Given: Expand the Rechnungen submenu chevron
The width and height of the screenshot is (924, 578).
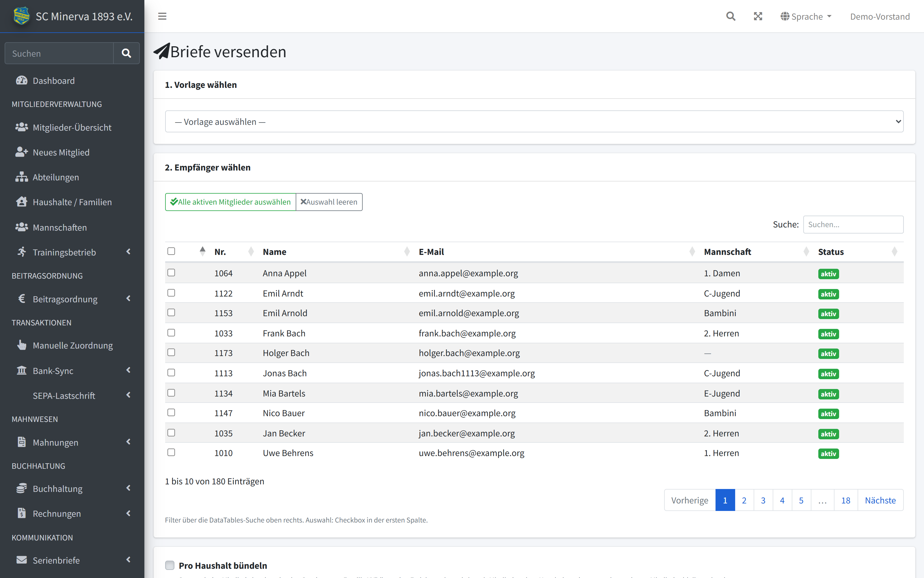Looking at the screenshot, I should [x=129, y=513].
